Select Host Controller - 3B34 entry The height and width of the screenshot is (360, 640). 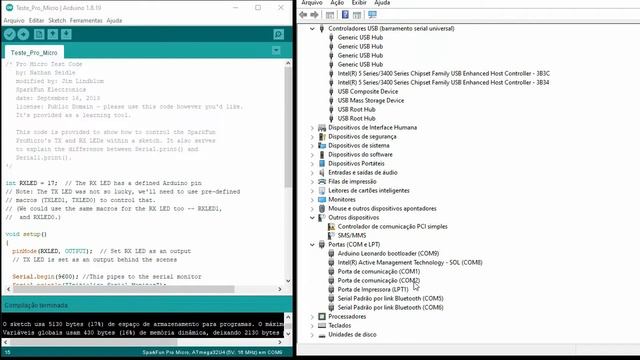click(443, 82)
